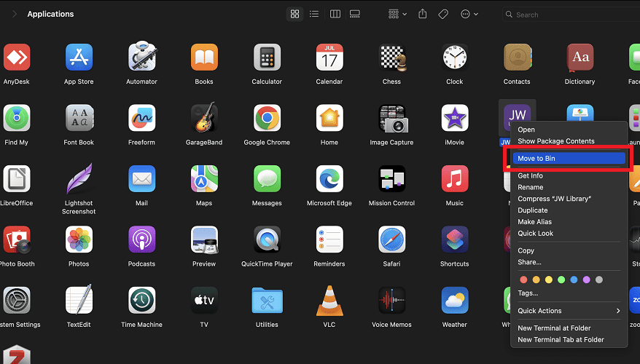Screen dimensions: 640x364
Task: Switch to list view
Action: (314, 14)
